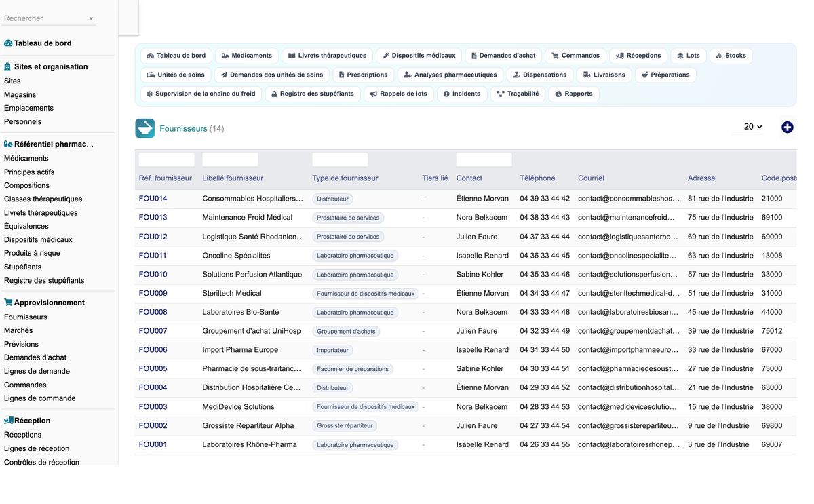The image size is (814, 504).
Task: Click the Contact filter field
Action: (x=484, y=159)
